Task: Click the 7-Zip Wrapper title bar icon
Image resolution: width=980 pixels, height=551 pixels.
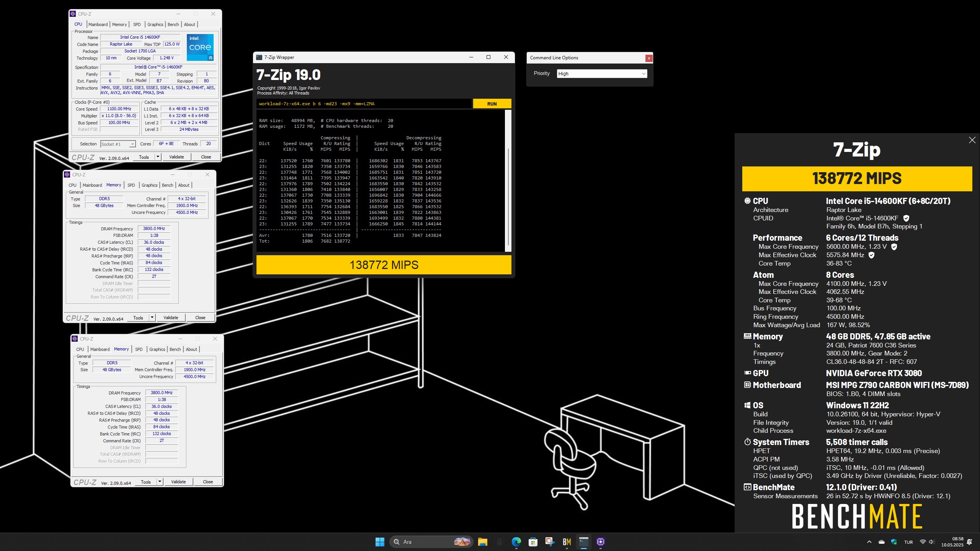Action: click(x=259, y=57)
